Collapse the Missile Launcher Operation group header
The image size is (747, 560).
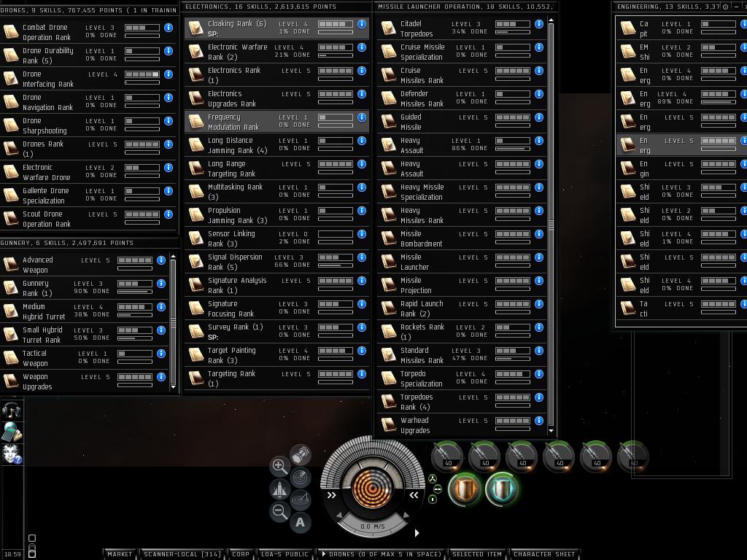pyautogui.click(x=465, y=7)
